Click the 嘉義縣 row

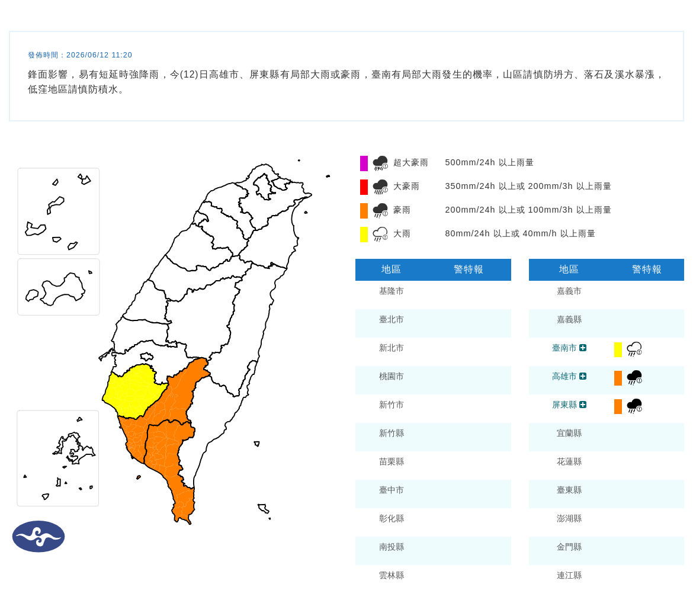tap(607, 323)
